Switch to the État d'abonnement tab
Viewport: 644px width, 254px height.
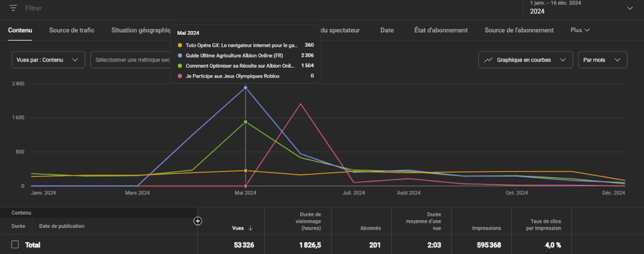point(441,30)
